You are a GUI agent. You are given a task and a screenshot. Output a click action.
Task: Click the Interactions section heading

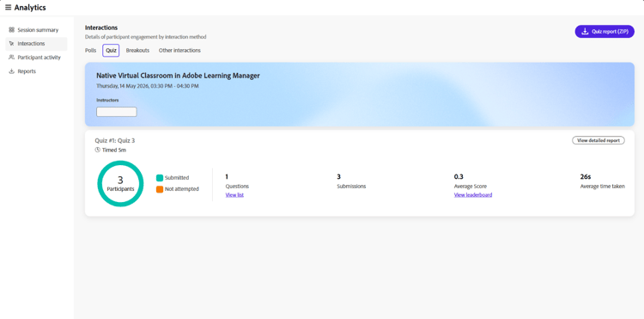tap(101, 28)
